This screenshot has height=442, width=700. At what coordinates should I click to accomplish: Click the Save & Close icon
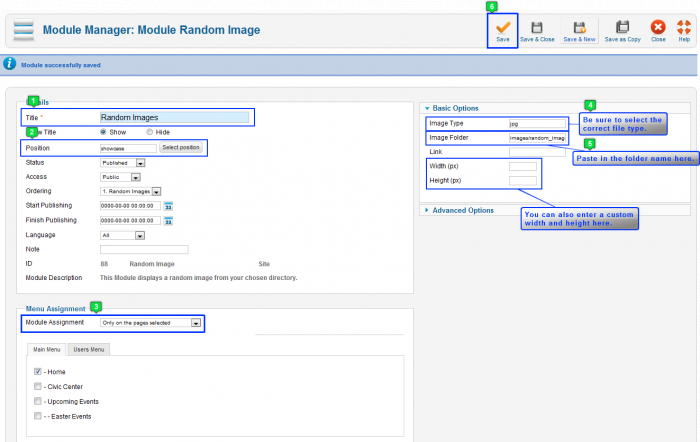click(x=536, y=28)
